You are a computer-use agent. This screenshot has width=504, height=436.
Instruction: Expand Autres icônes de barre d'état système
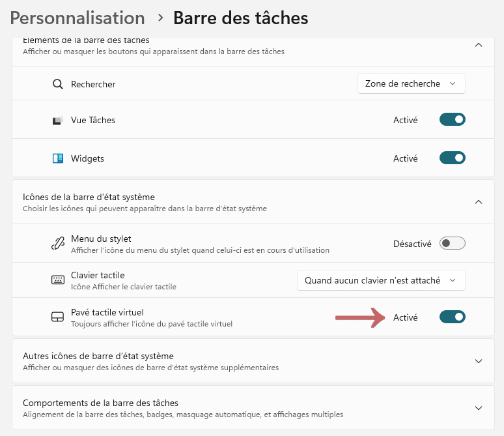(479, 361)
